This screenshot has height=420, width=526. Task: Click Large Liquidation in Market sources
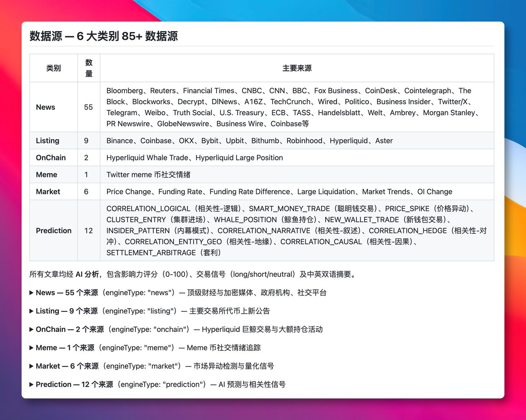[x=326, y=191]
